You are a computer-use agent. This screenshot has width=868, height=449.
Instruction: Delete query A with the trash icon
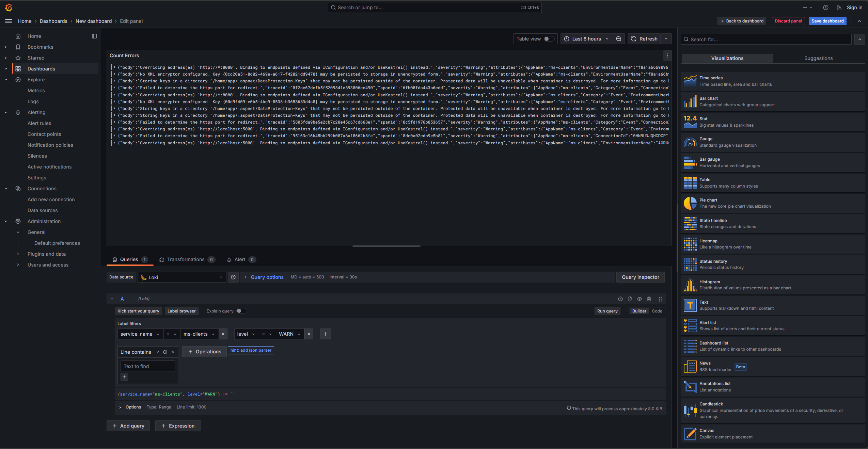pos(649,299)
